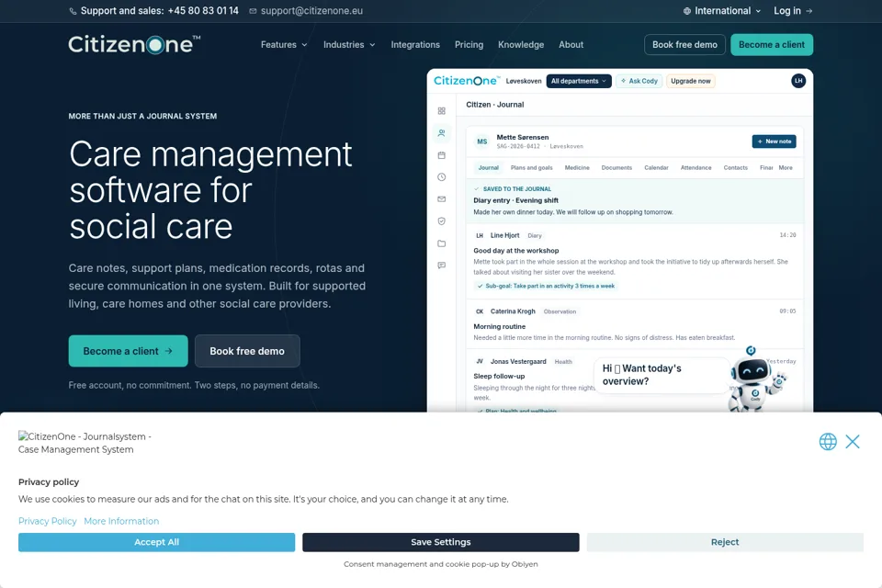Image resolution: width=882 pixels, height=588 pixels.
Task: Click Become a client in header
Action: click(771, 44)
